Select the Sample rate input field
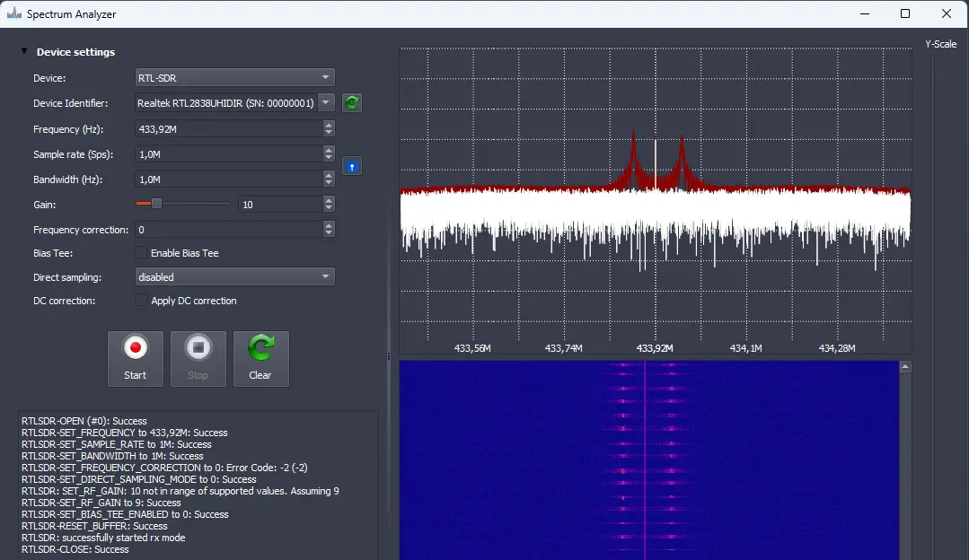This screenshot has width=969, height=560. (228, 154)
